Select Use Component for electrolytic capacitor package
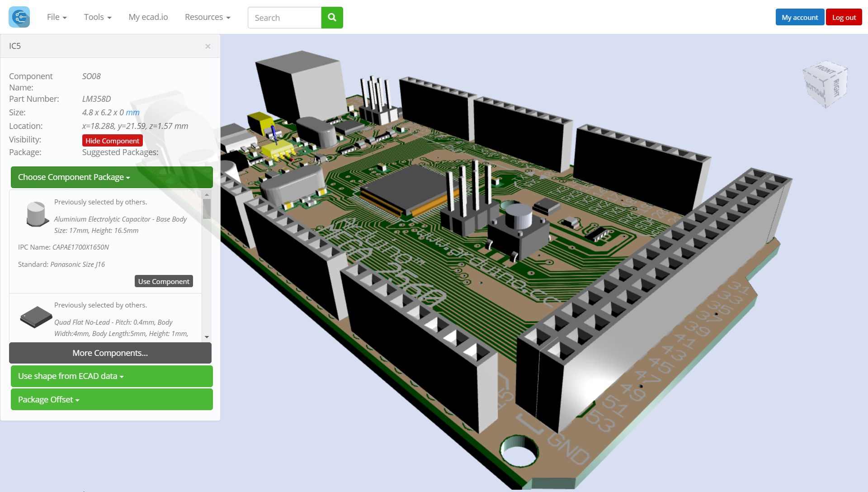Image resolution: width=868 pixels, height=492 pixels. tap(163, 281)
